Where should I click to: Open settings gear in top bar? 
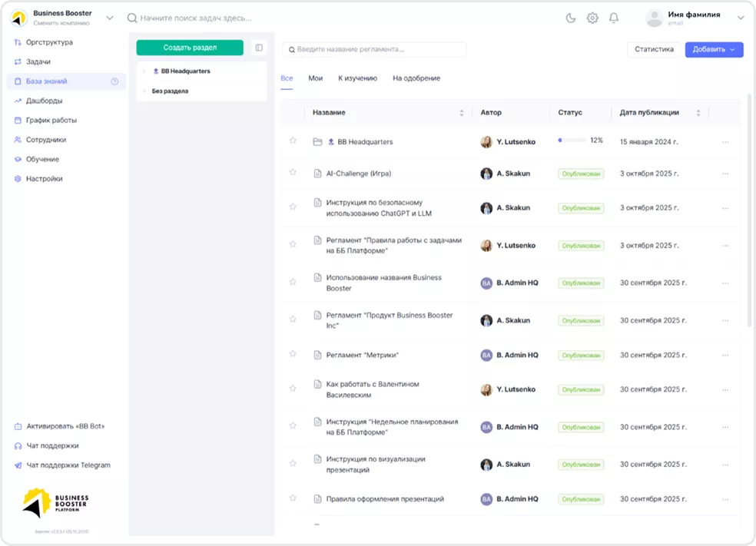(592, 18)
